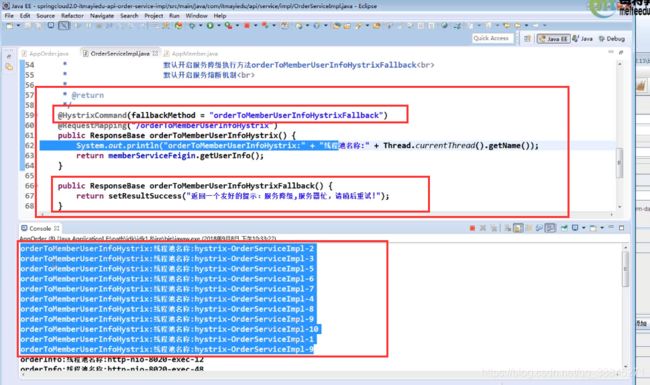The height and width of the screenshot is (385, 650).
Task: Click the toggled block selection toolbar icon
Action: point(63,26)
